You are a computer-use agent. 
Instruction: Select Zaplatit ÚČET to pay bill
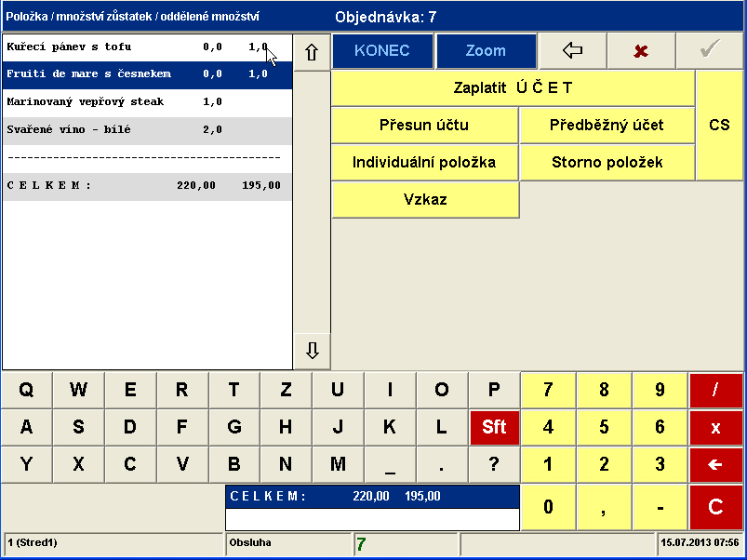tap(513, 88)
